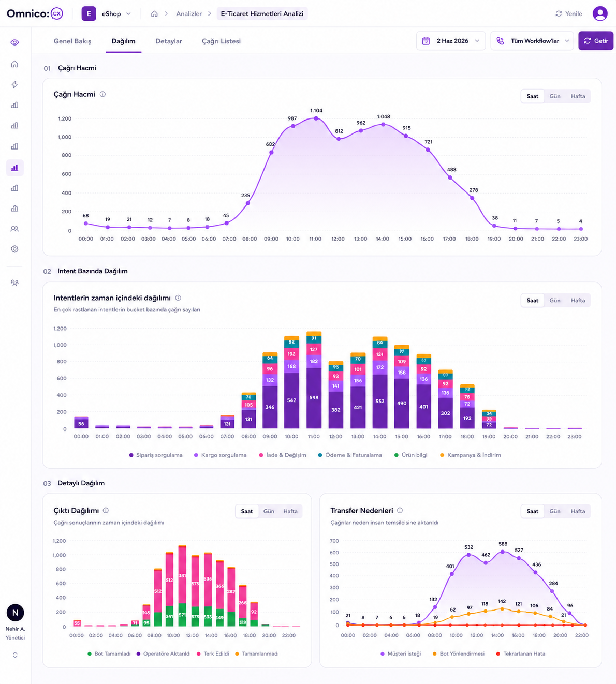The image size is (616, 684).
Task: Switch Transfer Nedenleri chart to Hafta
Action: click(x=578, y=511)
